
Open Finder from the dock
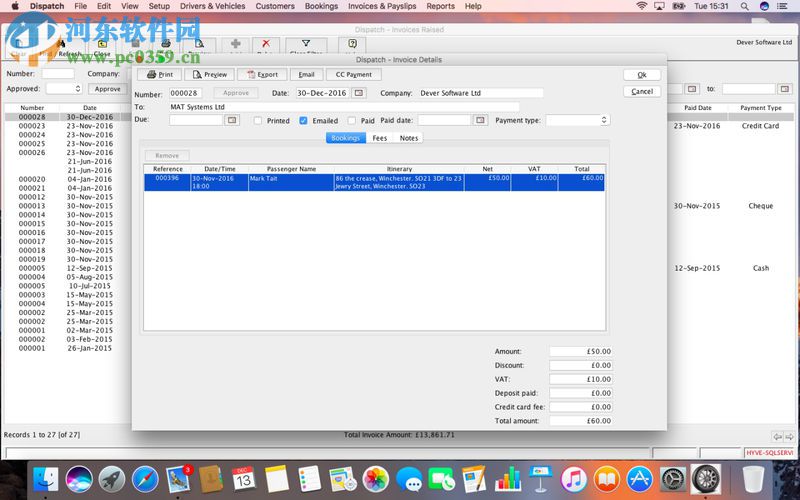46,480
